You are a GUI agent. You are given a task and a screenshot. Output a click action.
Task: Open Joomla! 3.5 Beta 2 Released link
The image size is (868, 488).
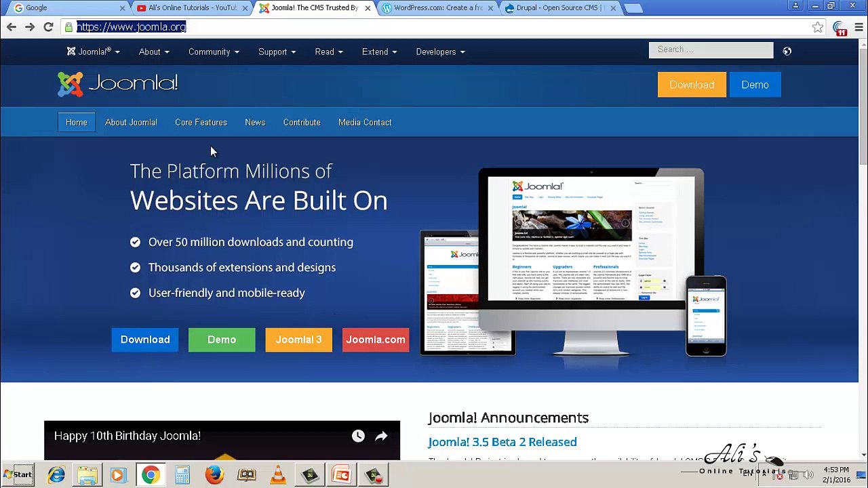pos(502,442)
